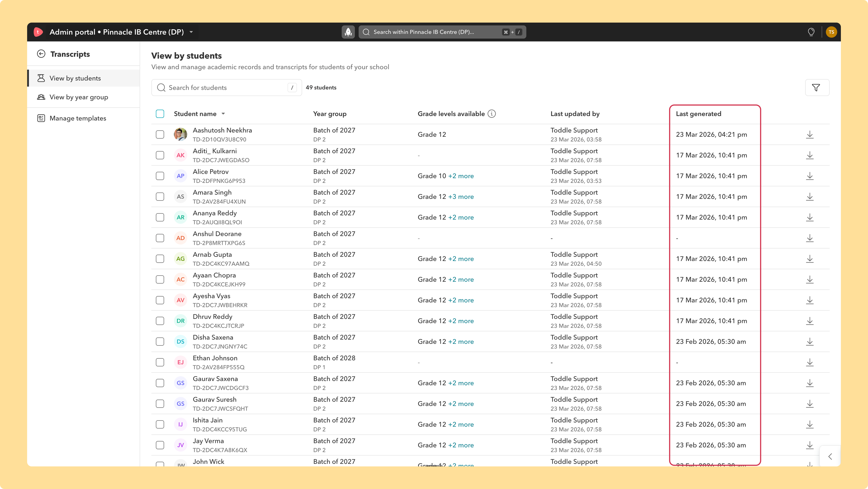Expand the Pinnacle IB Centre school dropdown
Image resolution: width=868 pixels, height=489 pixels.
191,32
